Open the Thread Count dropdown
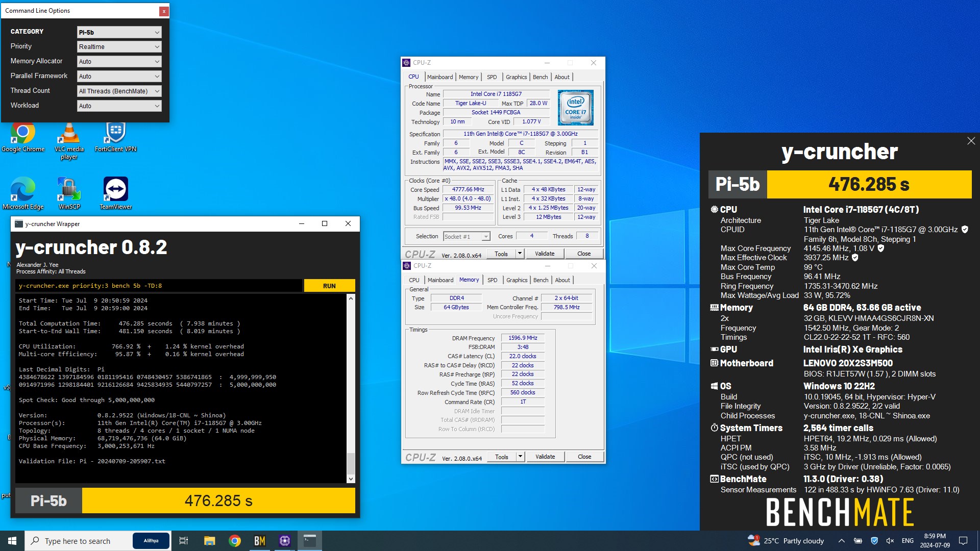This screenshot has width=980, height=551. 119,91
